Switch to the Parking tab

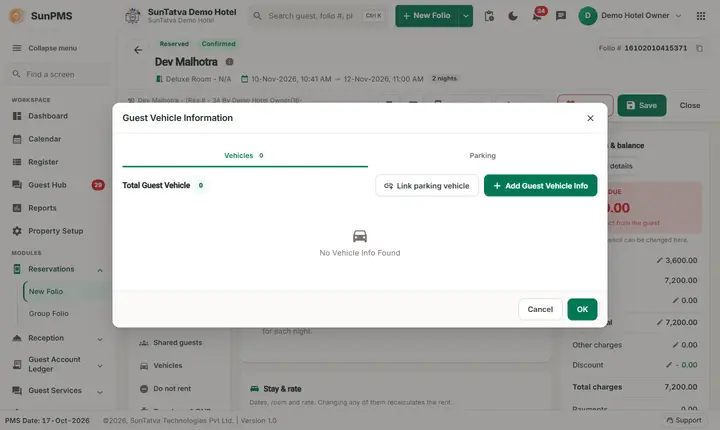(x=482, y=156)
